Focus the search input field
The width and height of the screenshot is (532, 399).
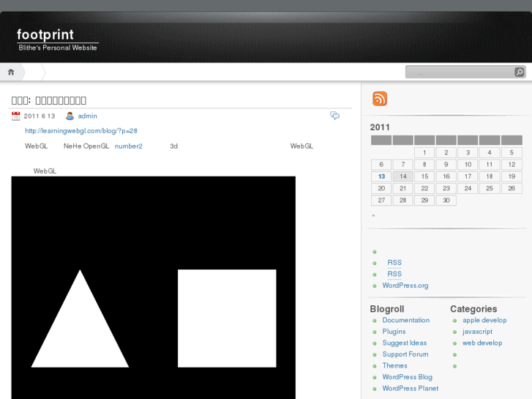(460, 72)
